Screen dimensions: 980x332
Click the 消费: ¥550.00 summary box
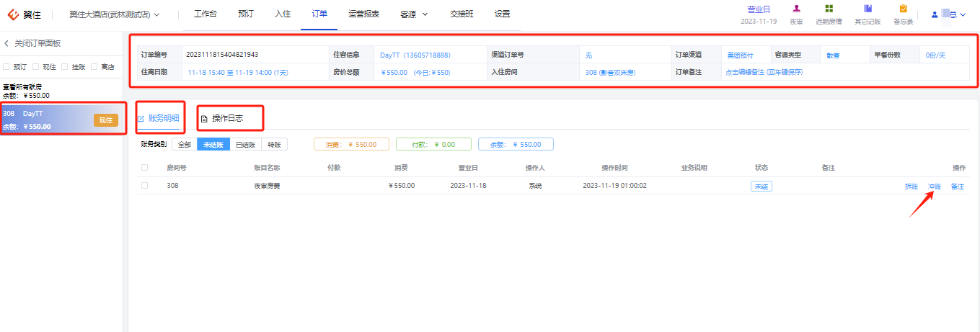point(351,144)
